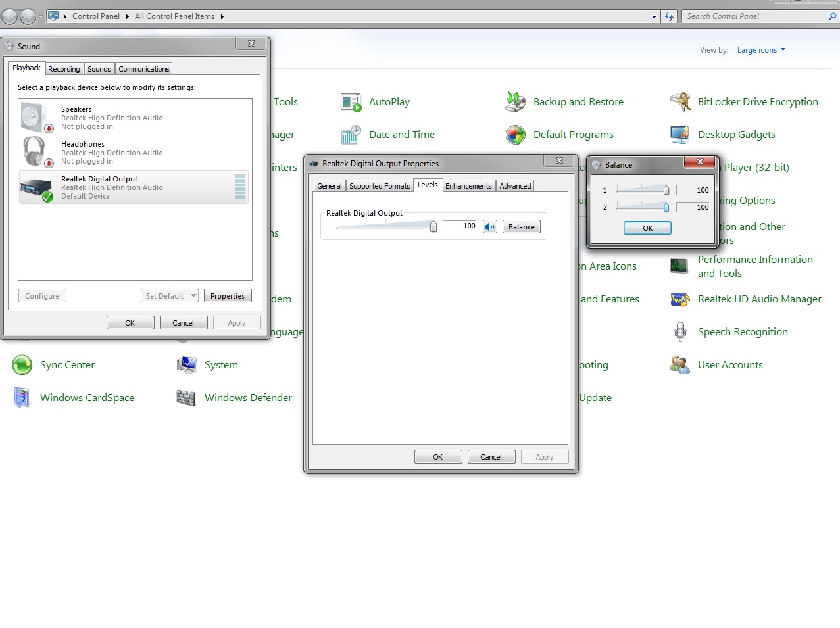The image size is (840, 628).
Task: Open the AutoPlay control panel icon
Action: coord(351,102)
